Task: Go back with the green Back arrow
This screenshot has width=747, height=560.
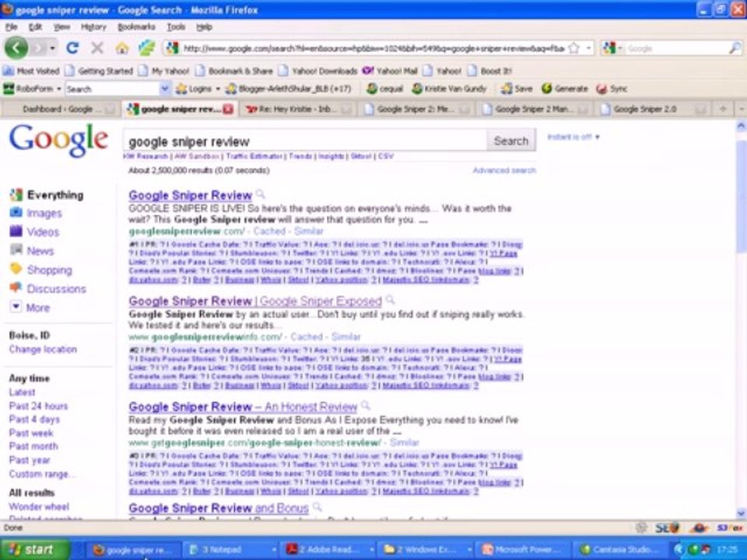Action: point(16,48)
